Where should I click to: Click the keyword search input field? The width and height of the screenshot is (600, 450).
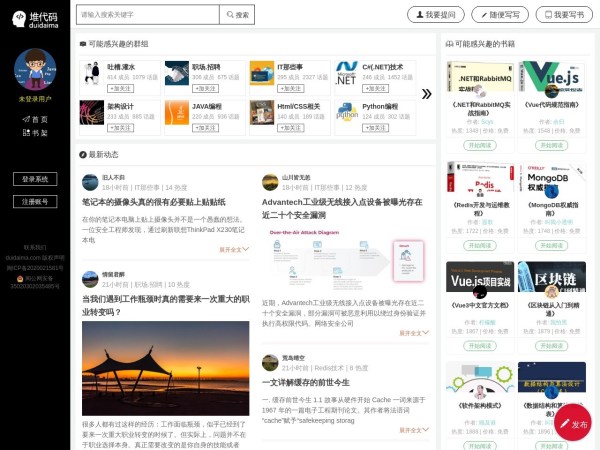click(146, 15)
